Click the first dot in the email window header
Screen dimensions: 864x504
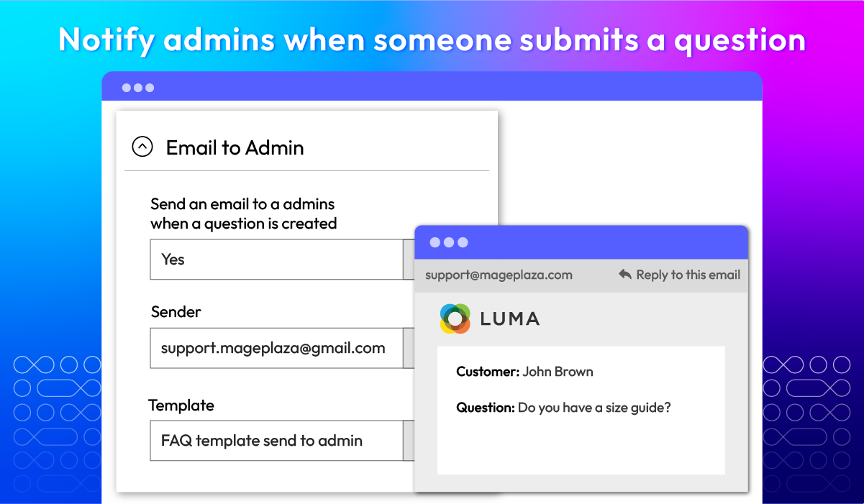tap(435, 242)
